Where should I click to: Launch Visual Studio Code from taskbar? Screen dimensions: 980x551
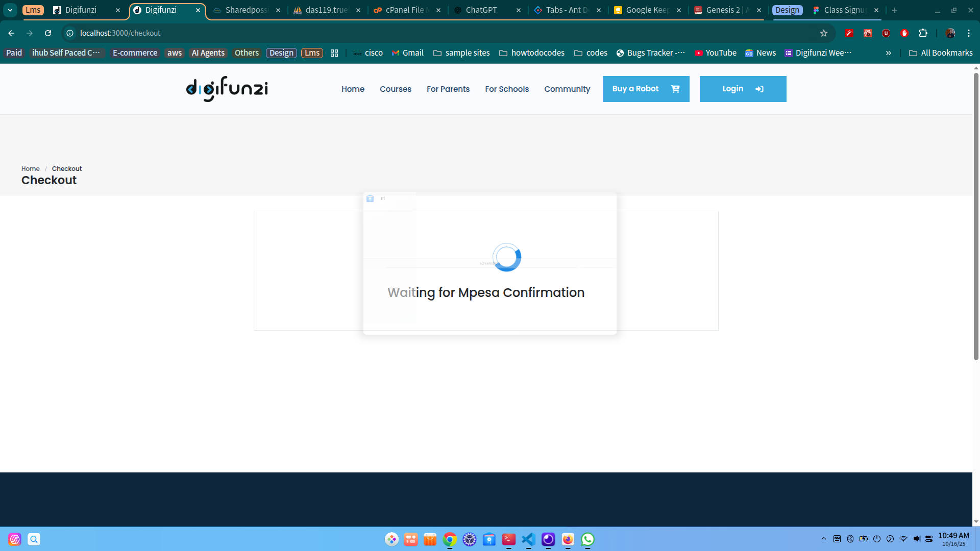[x=528, y=539]
